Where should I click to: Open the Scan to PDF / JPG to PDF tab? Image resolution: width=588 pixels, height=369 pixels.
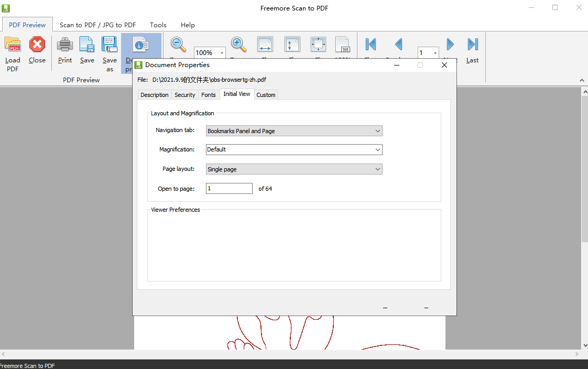(97, 25)
